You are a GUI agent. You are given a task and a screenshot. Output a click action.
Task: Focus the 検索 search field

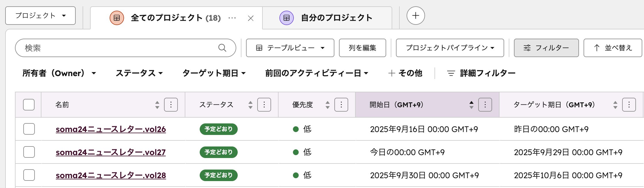125,48
